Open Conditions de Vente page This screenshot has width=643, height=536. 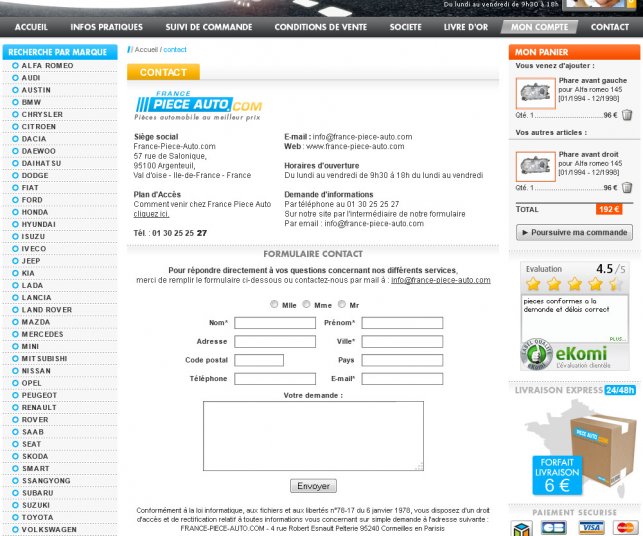point(321,27)
